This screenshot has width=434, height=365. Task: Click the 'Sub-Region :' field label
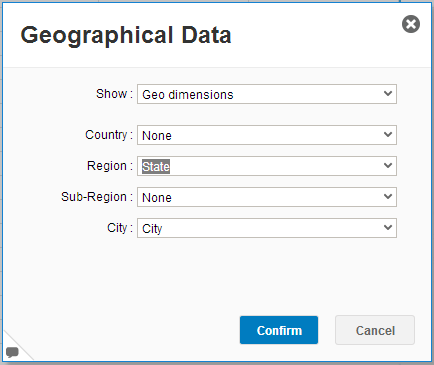click(97, 197)
